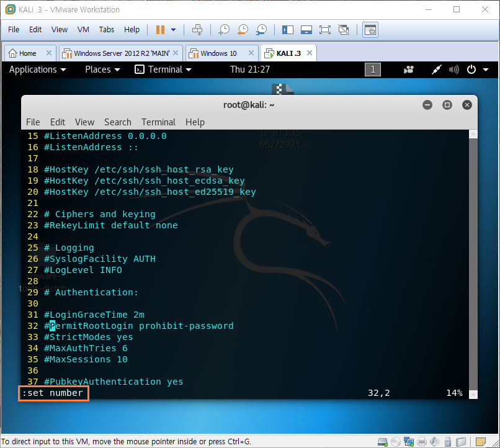Open the Thu 21:27 clock calendar

click(250, 69)
